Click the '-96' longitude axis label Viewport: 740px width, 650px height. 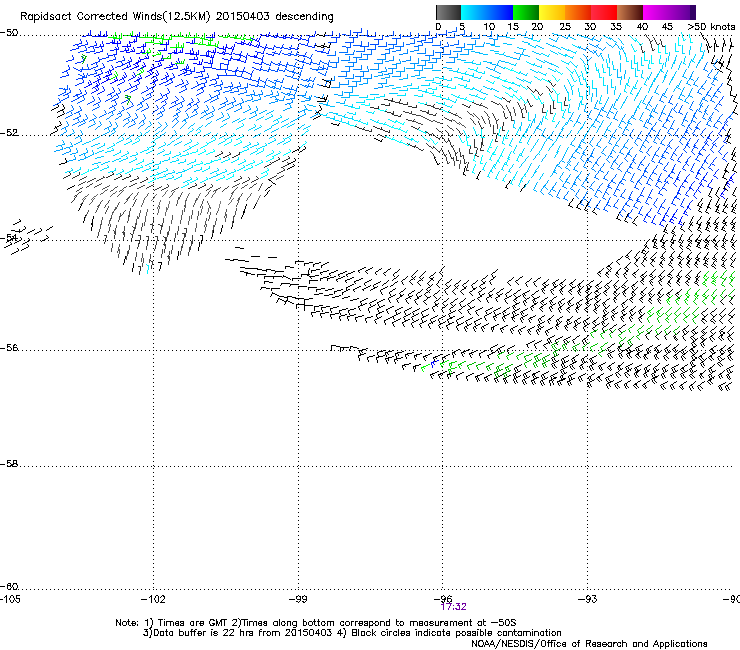[x=443, y=599]
